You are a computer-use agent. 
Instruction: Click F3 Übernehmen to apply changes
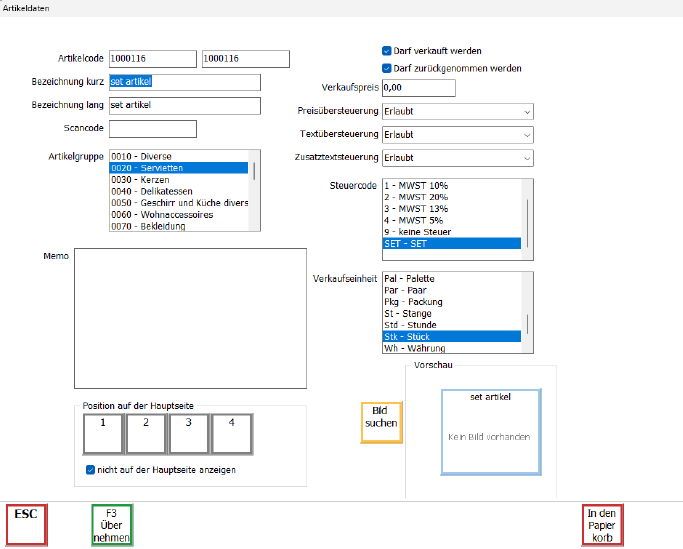click(111, 525)
